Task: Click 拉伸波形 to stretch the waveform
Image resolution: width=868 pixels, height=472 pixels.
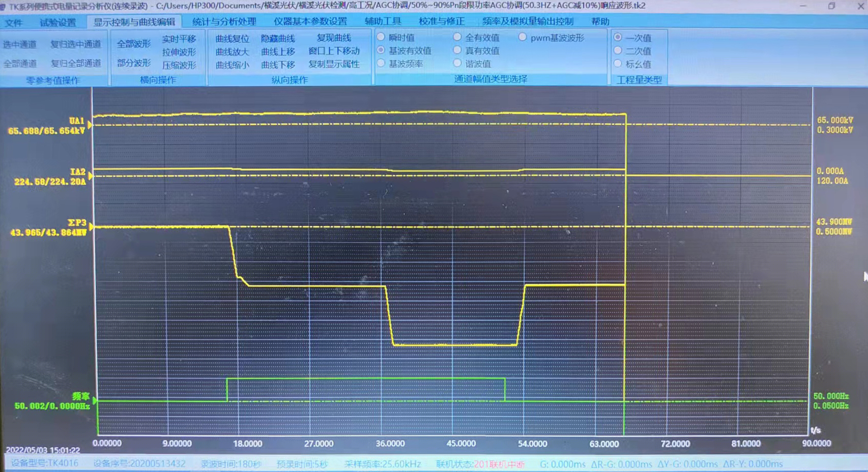Action: (x=179, y=52)
